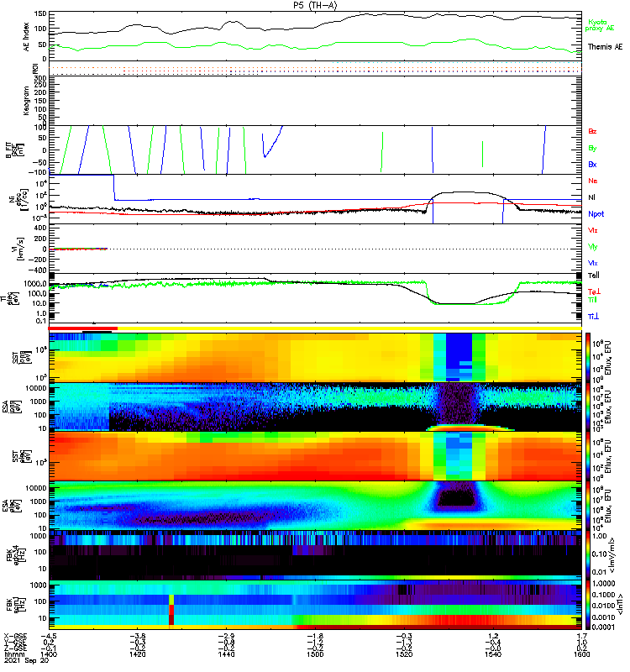Click the "1440" time tick label
The image size is (630, 672).
click(x=226, y=654)
